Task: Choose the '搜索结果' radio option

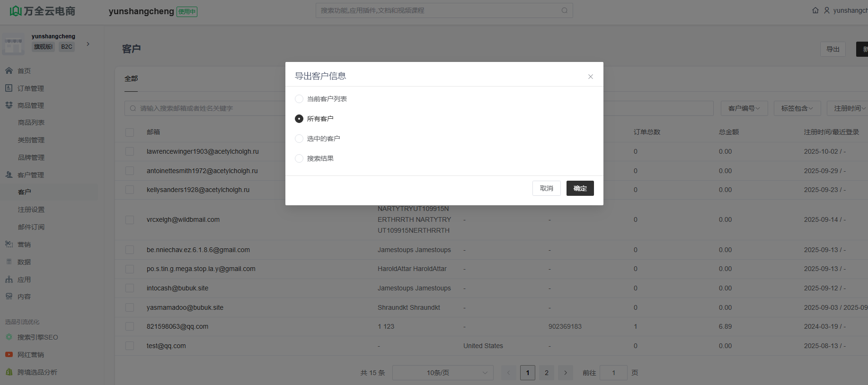Action: tap(299, 158)
